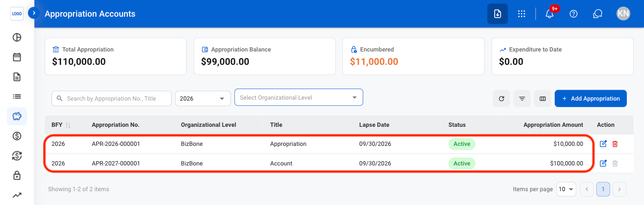The image size is (644, 205).
Task: Click the Appropriation No. column header
Action: point(115,125)
